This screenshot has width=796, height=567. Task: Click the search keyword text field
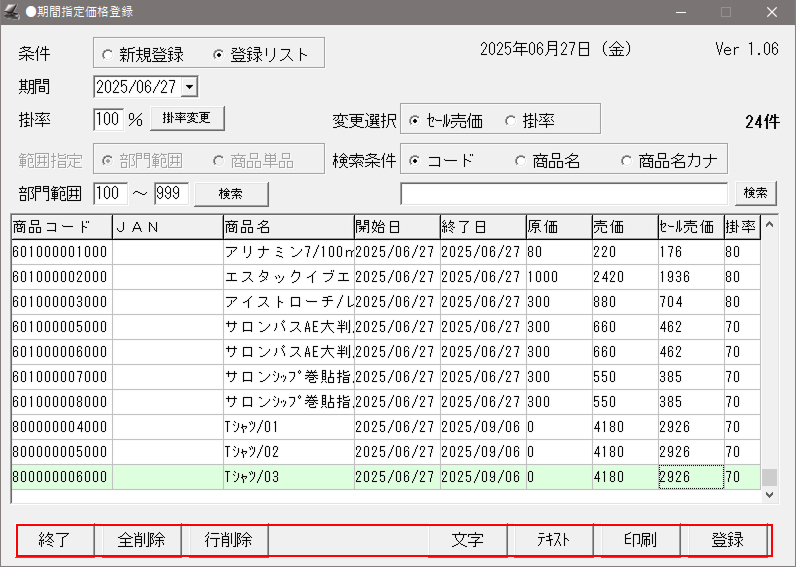click(563, 193)
